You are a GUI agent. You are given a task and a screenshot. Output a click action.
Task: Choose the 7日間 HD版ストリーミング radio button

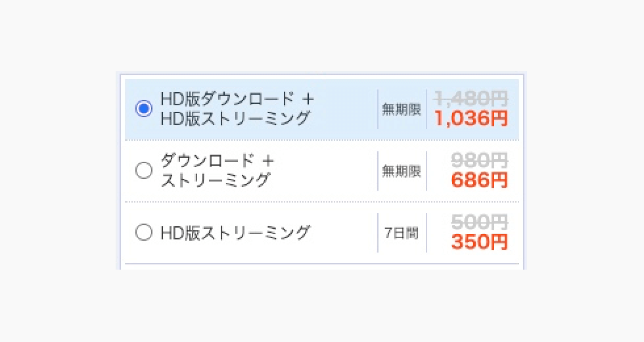[143, 232]
